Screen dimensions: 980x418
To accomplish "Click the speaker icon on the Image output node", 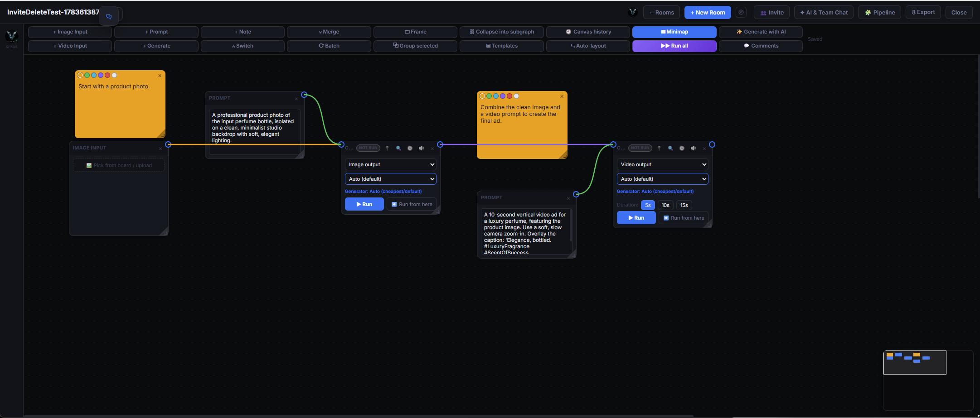I will pyautogui.click(x=421, y=148).
